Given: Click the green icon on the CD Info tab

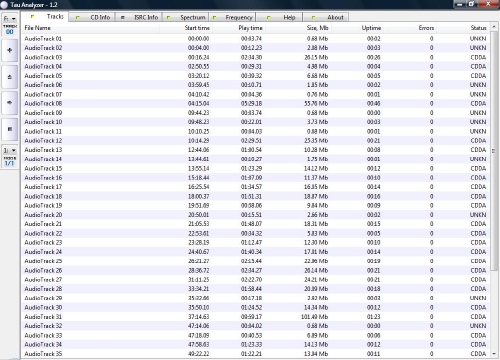Looking at the screenshot, I should [x=78, y=17].
